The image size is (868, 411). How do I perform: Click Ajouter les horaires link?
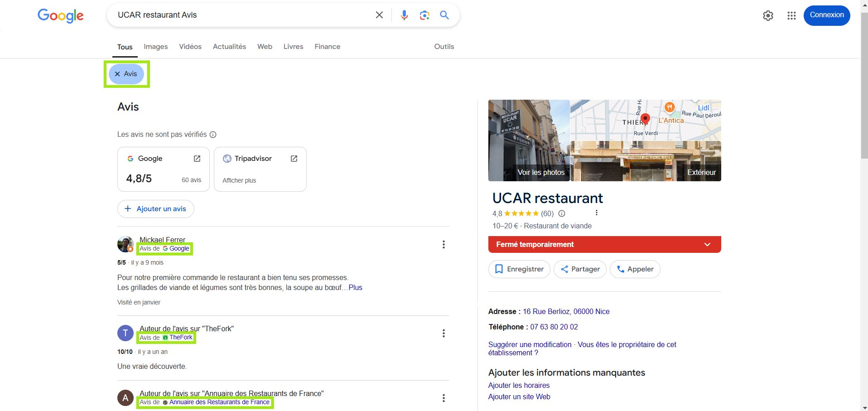(x=519, y=386)
